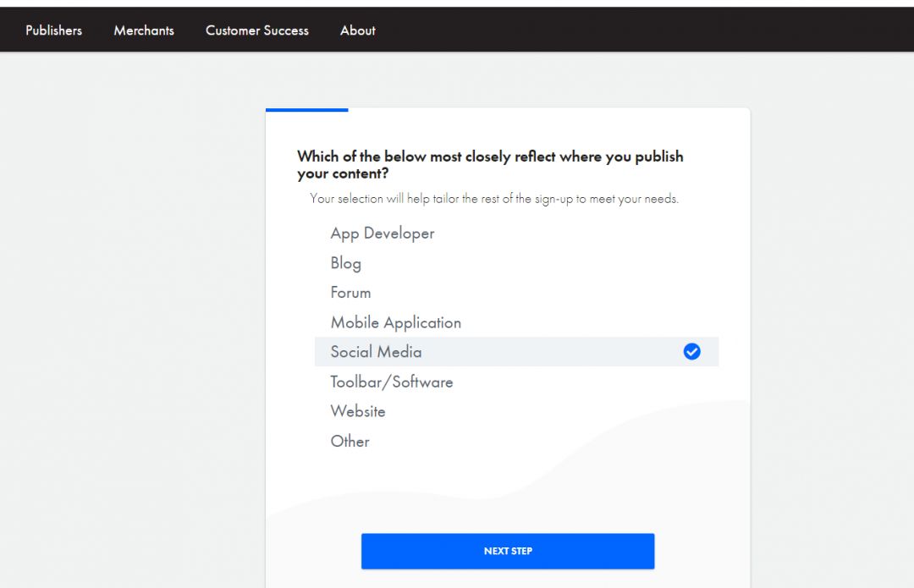Select the App Developer option
This screenshot has width=914, height=588.
(x=383, y=234)
